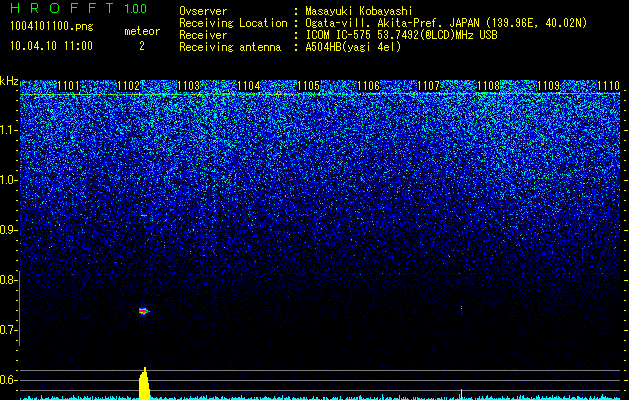Screen dimensions: 629x400
Task: Click the small green echo below 1108
Action: pos(461,308)
